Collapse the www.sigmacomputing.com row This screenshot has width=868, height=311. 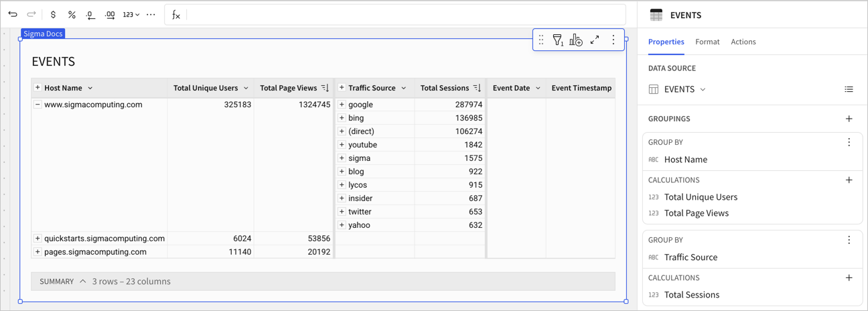38,105
